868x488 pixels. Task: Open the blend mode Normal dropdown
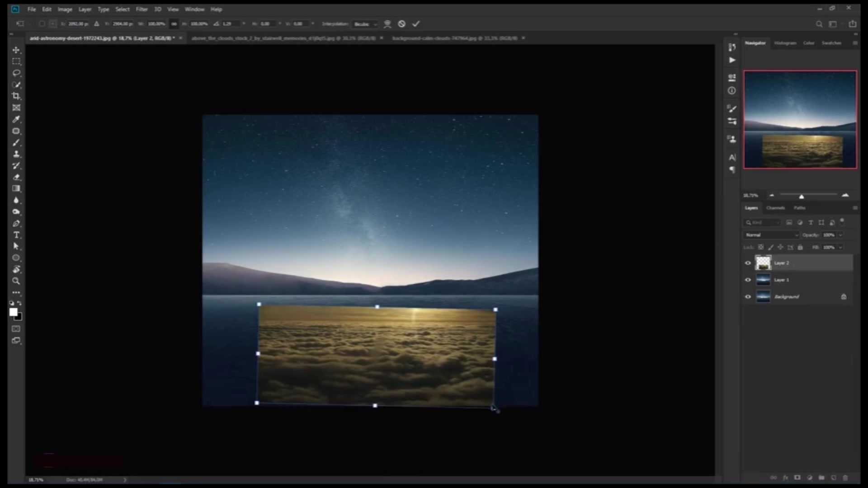point(772,235)
